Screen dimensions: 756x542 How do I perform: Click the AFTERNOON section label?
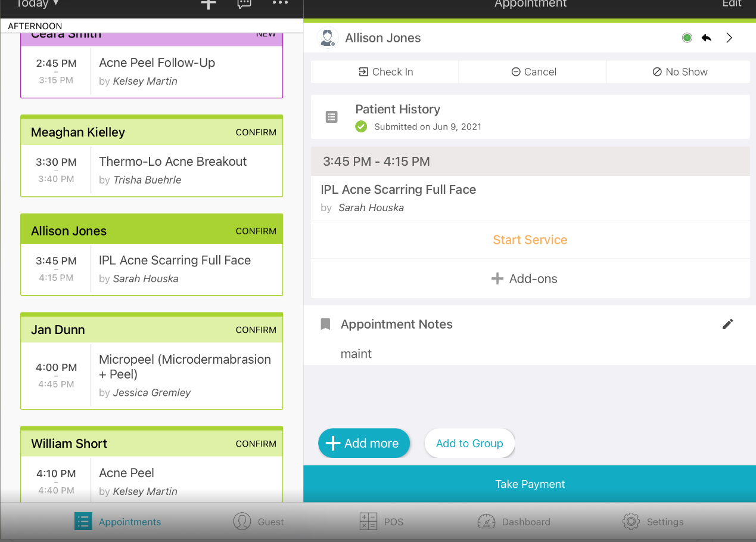pos(35,26)
